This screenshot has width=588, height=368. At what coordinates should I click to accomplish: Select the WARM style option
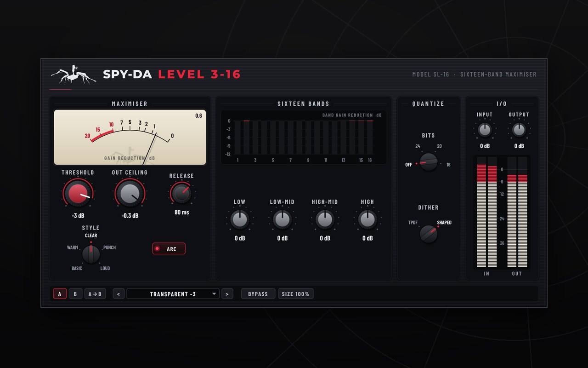click(73, 247)
